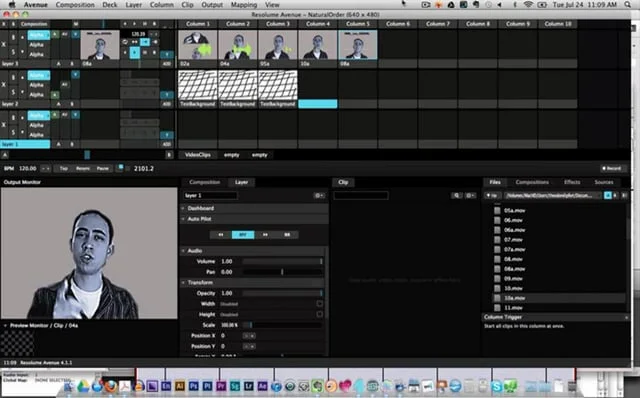The image size is (640, 398).
Task: Click the file browser up-folder icon
Action: (493, 196)
